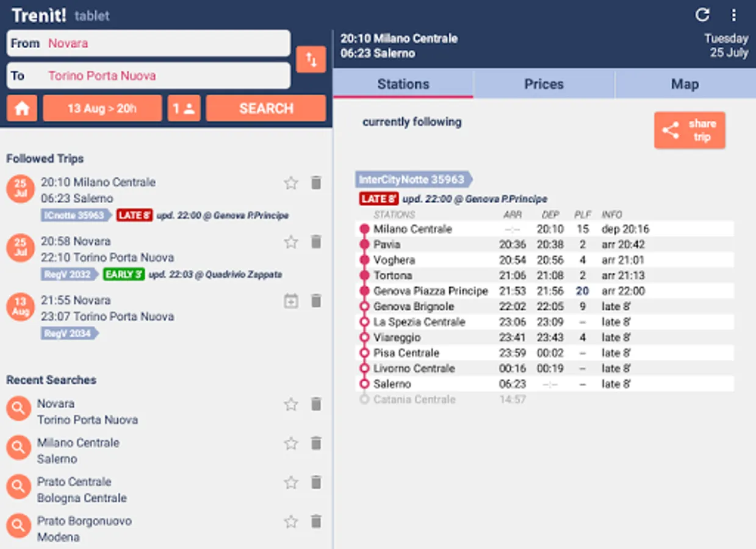
Task: Edit the To field containing Torino Porta Nuova
Action: click(x=148, y=76)
